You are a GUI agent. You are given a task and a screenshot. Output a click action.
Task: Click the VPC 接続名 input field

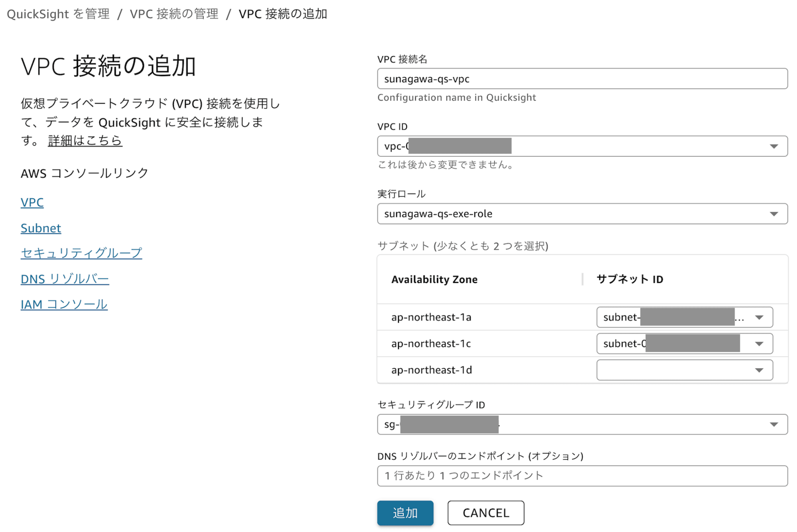[582, 79]
